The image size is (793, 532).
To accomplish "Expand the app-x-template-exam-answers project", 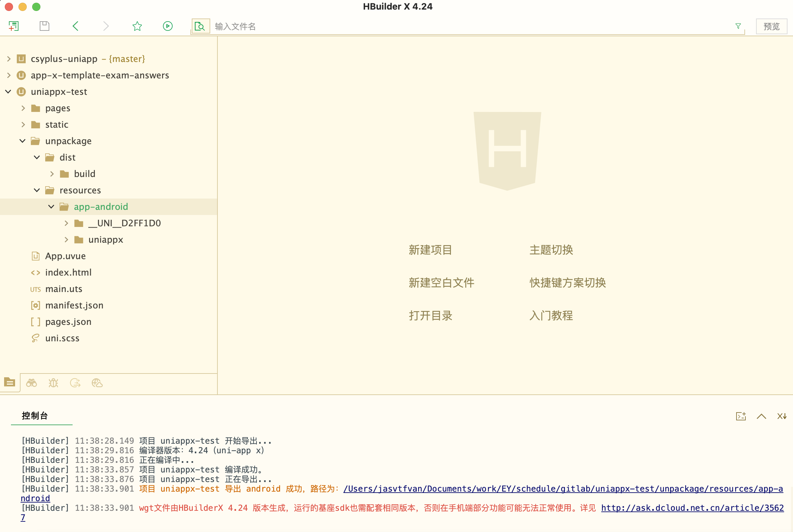I will (9, 75).
